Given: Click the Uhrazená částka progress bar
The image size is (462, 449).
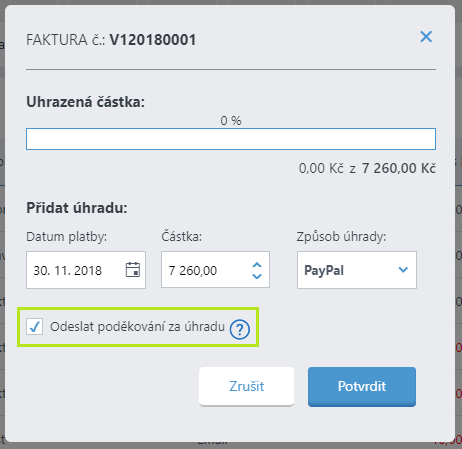Looking at the screenshot, I should (x=231, y=139).
